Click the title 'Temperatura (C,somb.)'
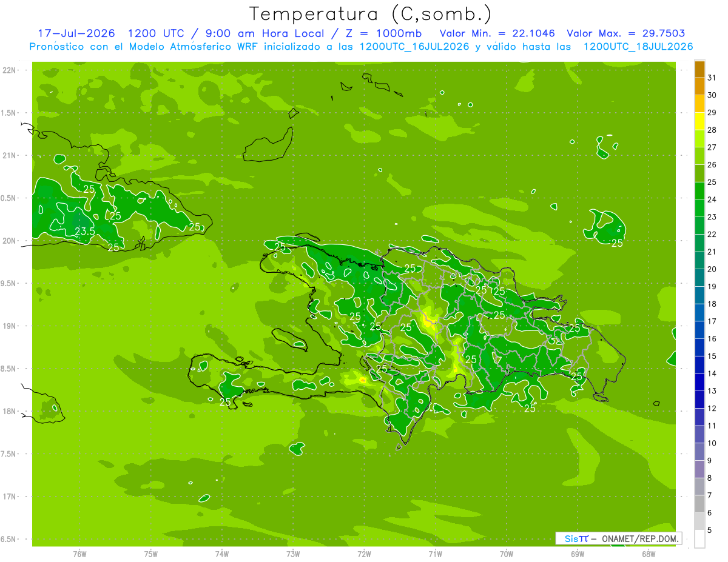 click(371, 14)
